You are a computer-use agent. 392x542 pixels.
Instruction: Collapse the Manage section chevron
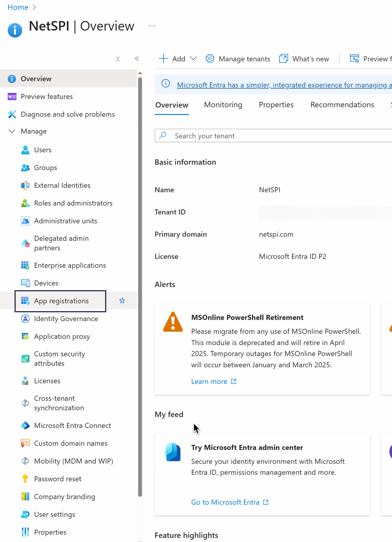[x=12, y=131]
